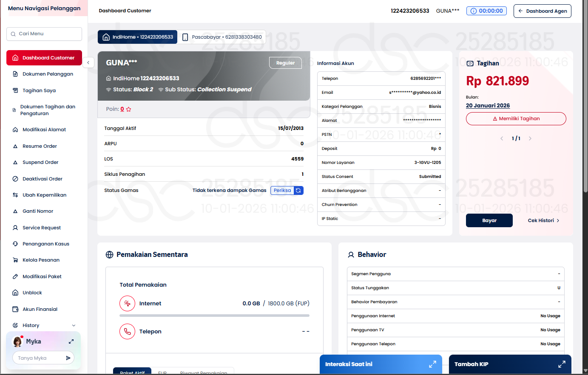
Task: Click the Suspend Order triangle icon
Action: point(15,162)
